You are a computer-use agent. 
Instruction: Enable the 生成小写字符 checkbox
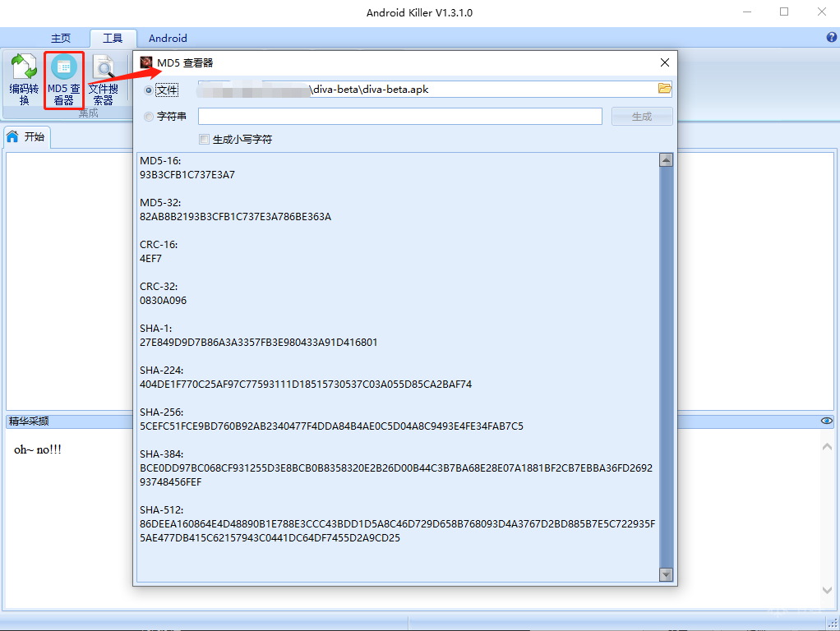pyautogui.click(x=204, y=140)
